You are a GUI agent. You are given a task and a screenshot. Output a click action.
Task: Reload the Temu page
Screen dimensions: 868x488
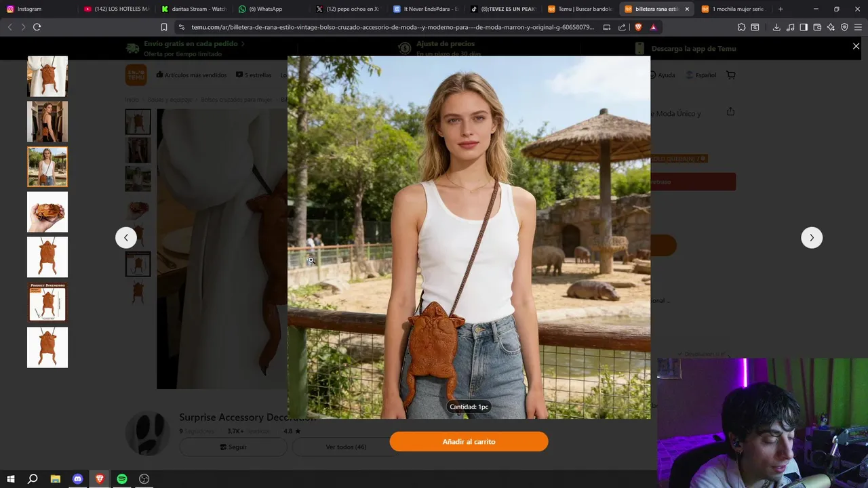pyautogui.click(x=37, y=27)
